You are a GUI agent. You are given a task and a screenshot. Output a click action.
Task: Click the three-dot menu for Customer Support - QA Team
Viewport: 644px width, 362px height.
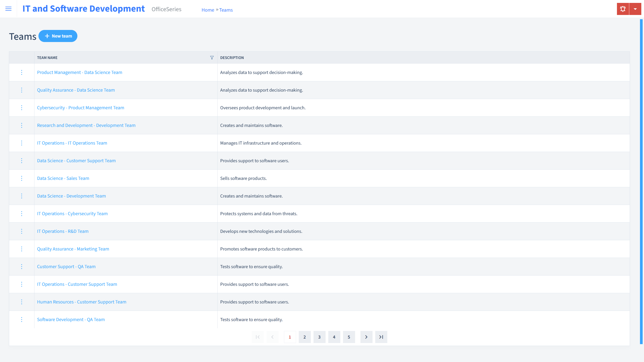[x=22, y=266]
